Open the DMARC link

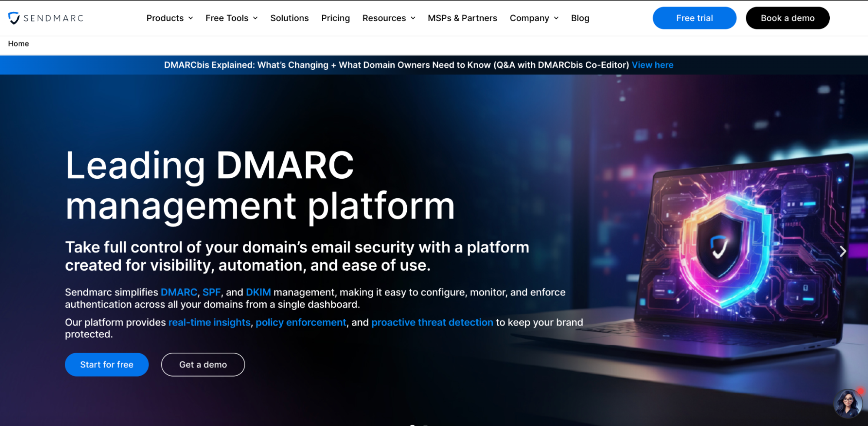pyautogui.click(x=179, y=292)
